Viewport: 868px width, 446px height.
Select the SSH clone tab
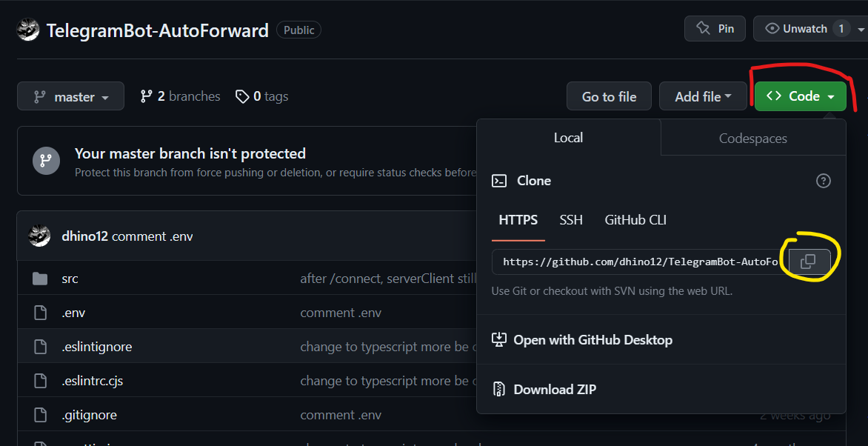click(x=571, y=220)
